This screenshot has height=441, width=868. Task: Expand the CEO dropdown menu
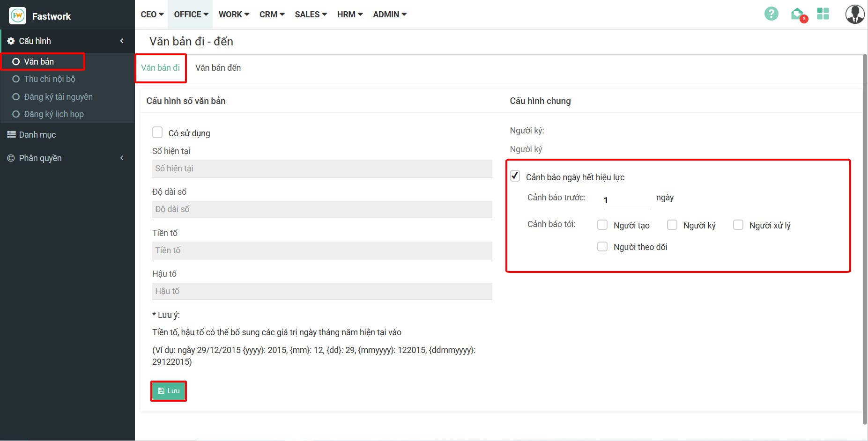click(x=152, y=15)
